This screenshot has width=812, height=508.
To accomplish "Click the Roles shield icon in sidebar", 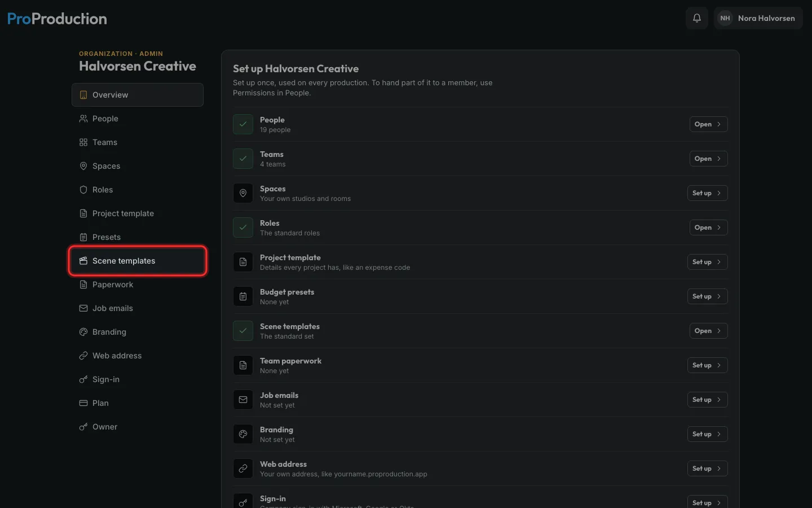I will pos(83,190).
